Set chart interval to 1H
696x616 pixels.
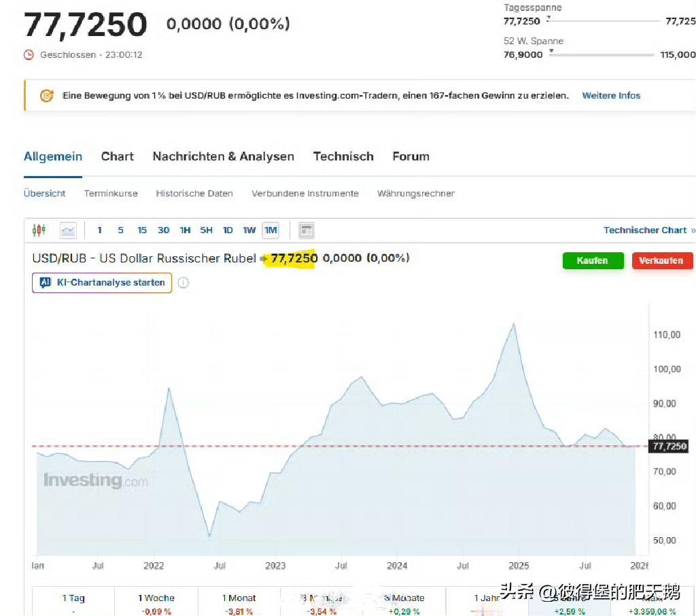click(185, 230)
